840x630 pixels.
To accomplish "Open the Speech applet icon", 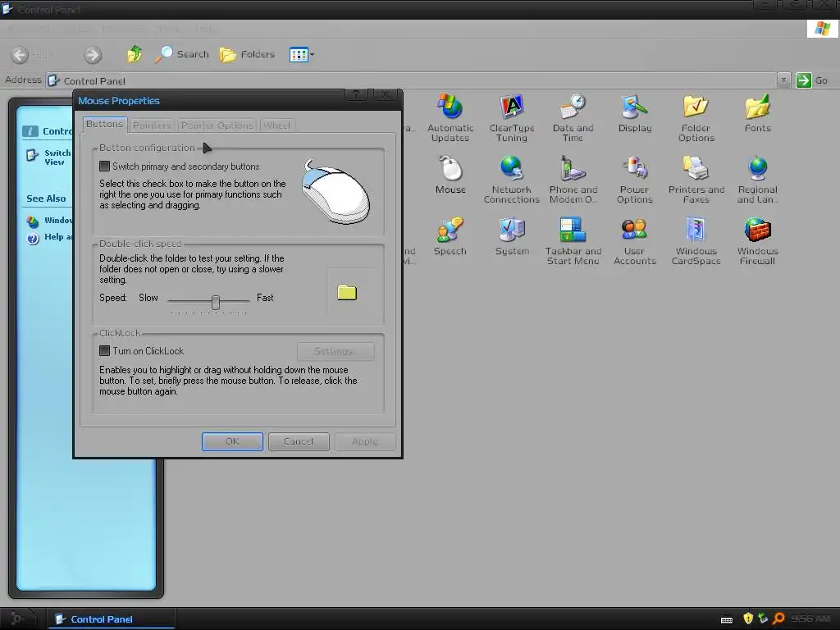I will (x=450, y=236).
